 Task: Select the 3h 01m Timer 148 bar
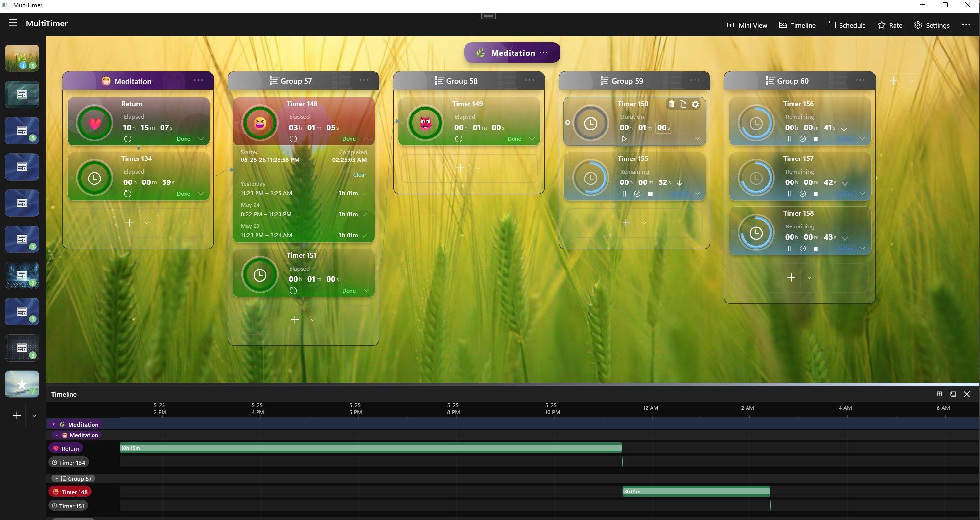[x=696, y=491]
